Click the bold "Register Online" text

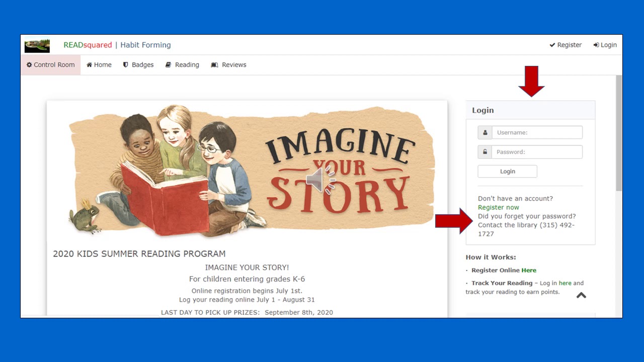pos(496,270)
